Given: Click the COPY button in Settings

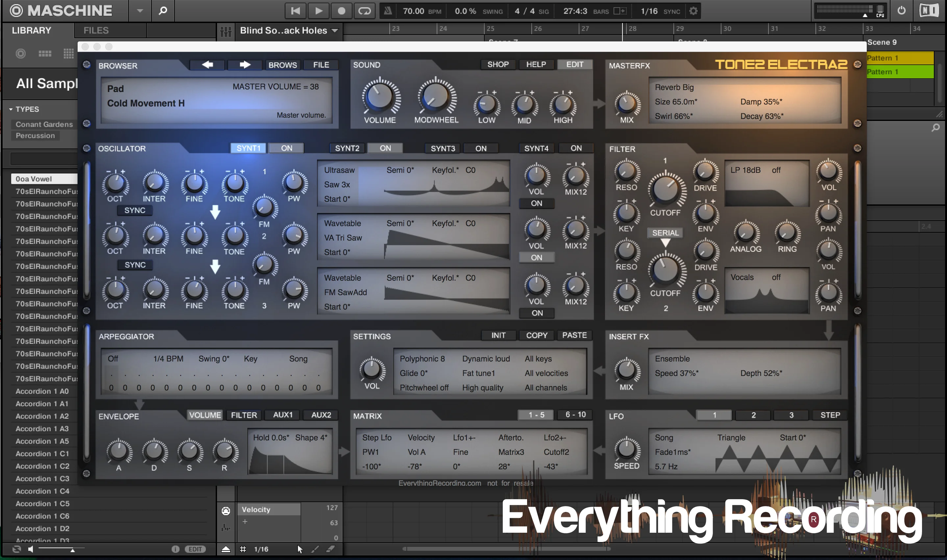Looking at the screenshot, I should pos(536,335).
